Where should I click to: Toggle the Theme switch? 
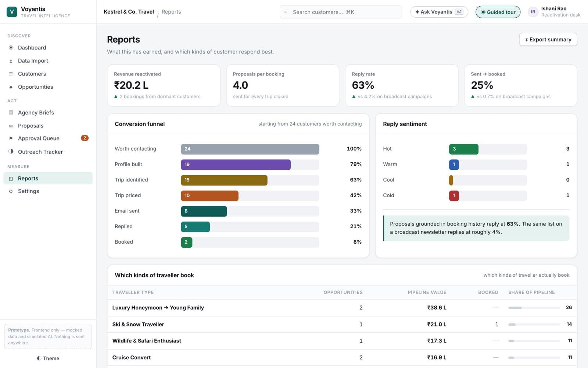click(48, 358)
